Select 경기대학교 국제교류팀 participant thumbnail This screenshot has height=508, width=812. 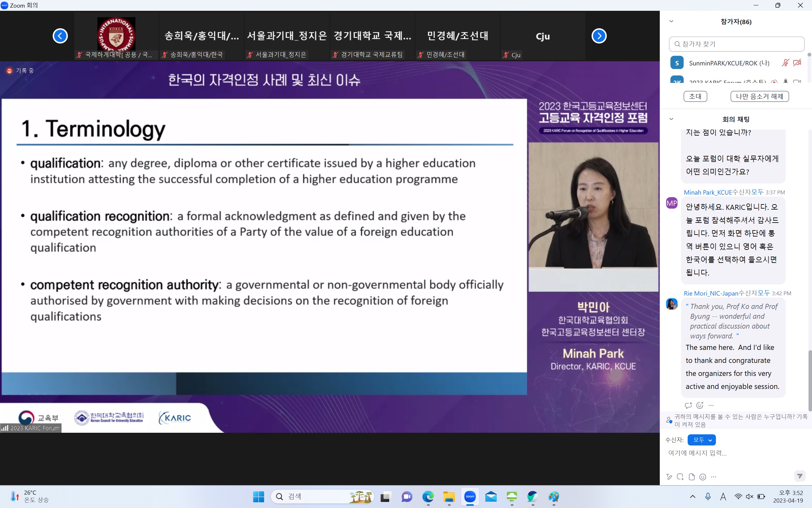click(x=372, y=36)
